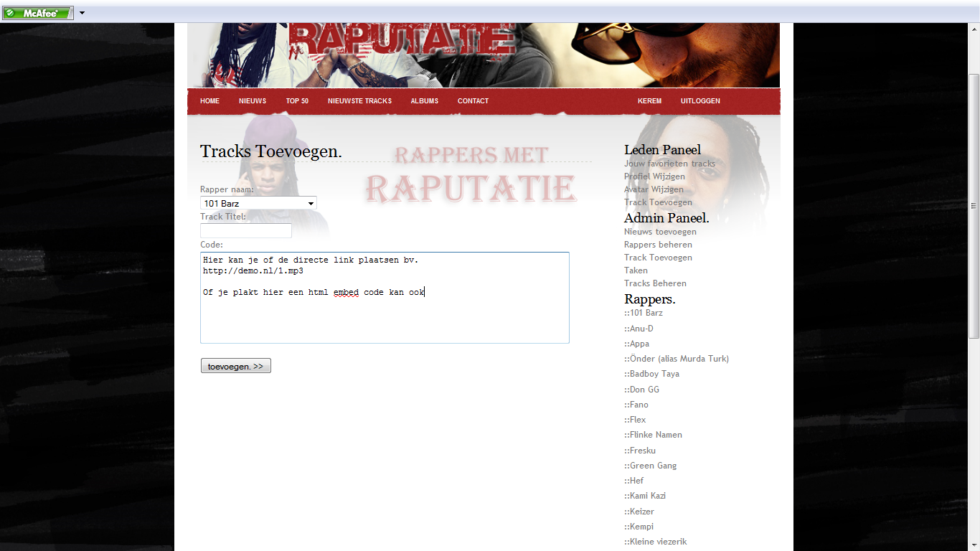Open the McAfee toolbar dropdown arrow
Image resolution: width=980 pixels, height=551 pixels.
[82, 13]
